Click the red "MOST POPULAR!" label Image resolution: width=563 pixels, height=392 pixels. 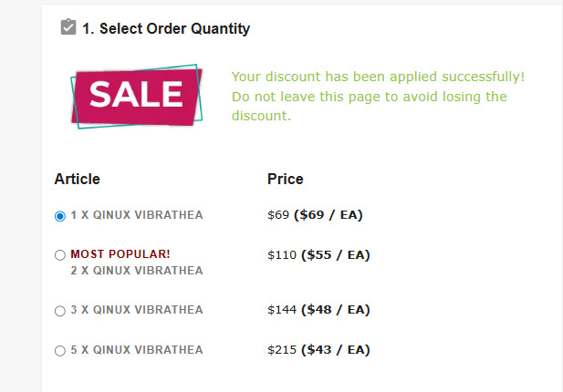click(120, 254)
